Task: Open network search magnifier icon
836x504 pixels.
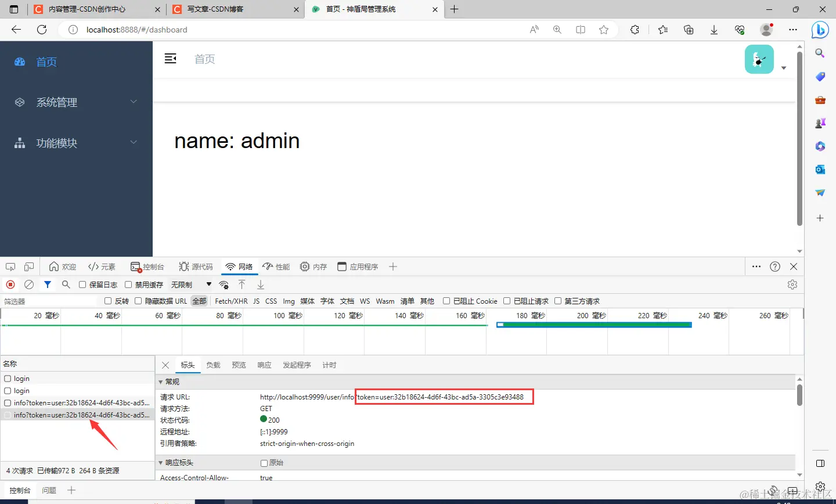Action: pos(66,285)
